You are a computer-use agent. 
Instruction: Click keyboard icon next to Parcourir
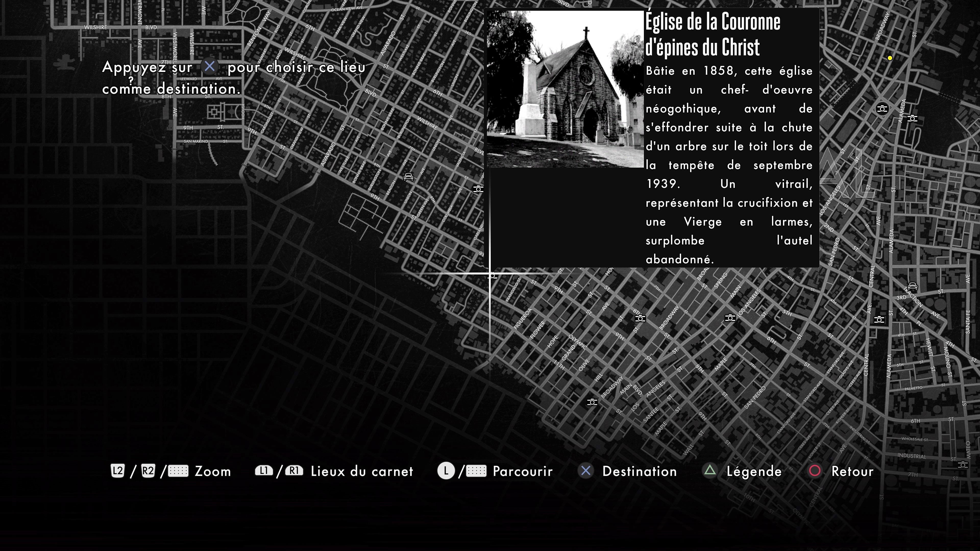click(x=476, y=471)
